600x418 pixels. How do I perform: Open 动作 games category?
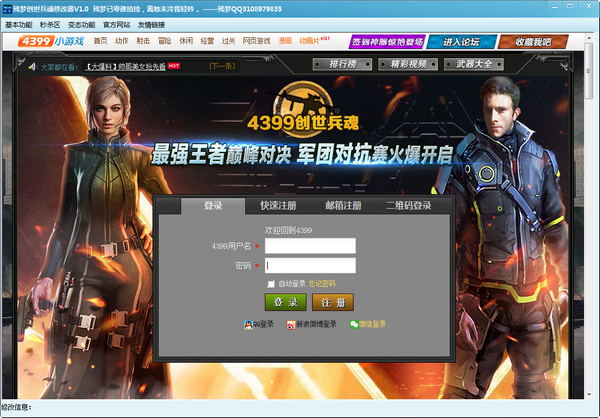tap(122, 41)
